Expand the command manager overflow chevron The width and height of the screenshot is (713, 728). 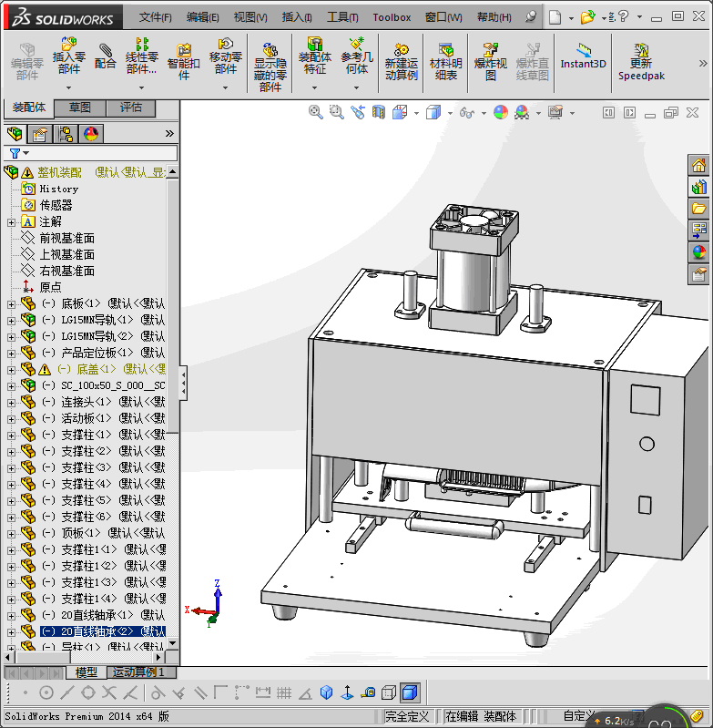(703, 63)
